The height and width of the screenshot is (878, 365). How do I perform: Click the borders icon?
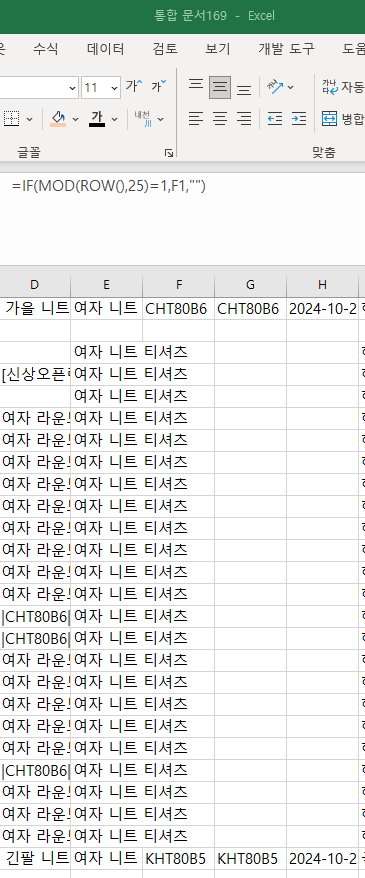pos(12,119)
